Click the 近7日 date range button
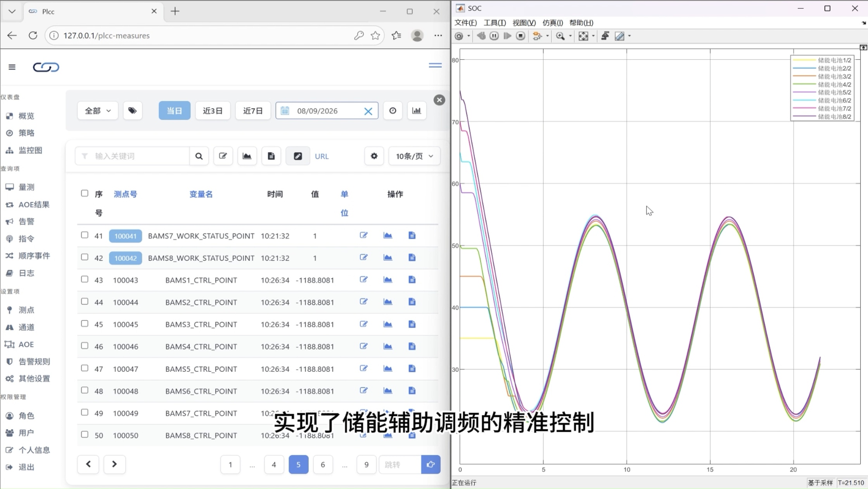868x489 pixels. click(253, 111)
